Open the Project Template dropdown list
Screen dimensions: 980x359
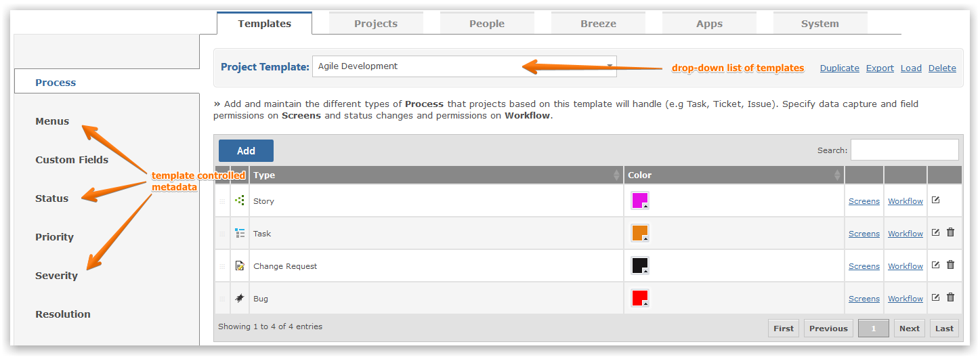(465, 66)
